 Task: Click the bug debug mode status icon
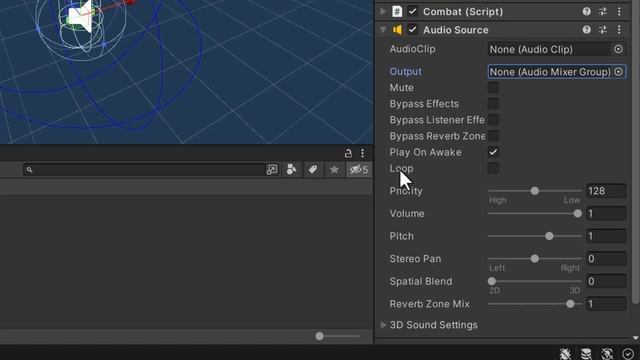pos(565,353)
